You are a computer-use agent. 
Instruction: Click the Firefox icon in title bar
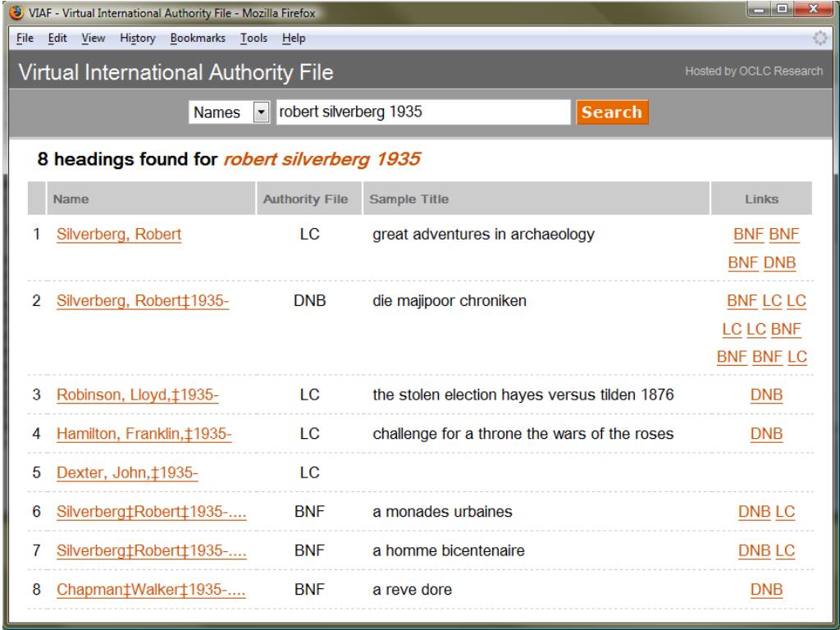coord(16,12)
